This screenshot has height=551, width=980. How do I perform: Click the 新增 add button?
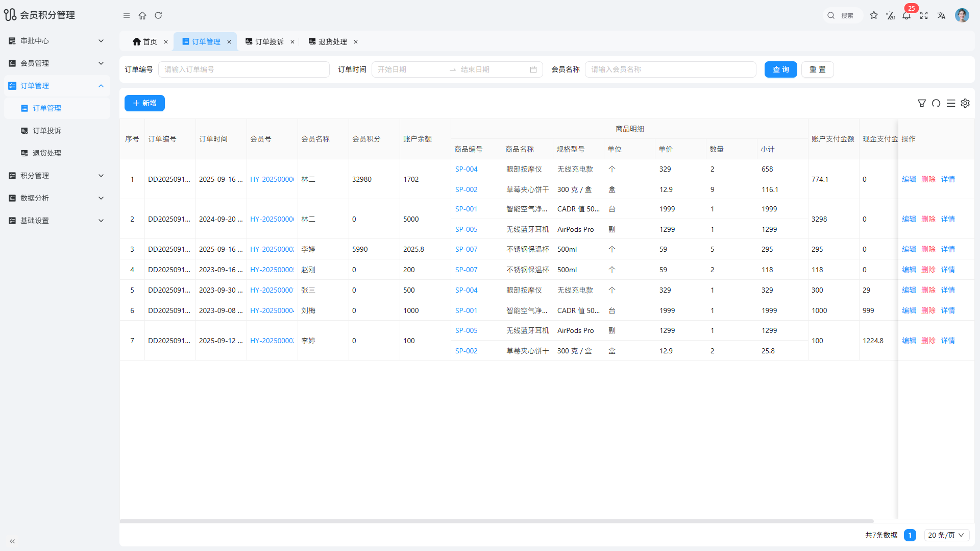pos(144,103)
